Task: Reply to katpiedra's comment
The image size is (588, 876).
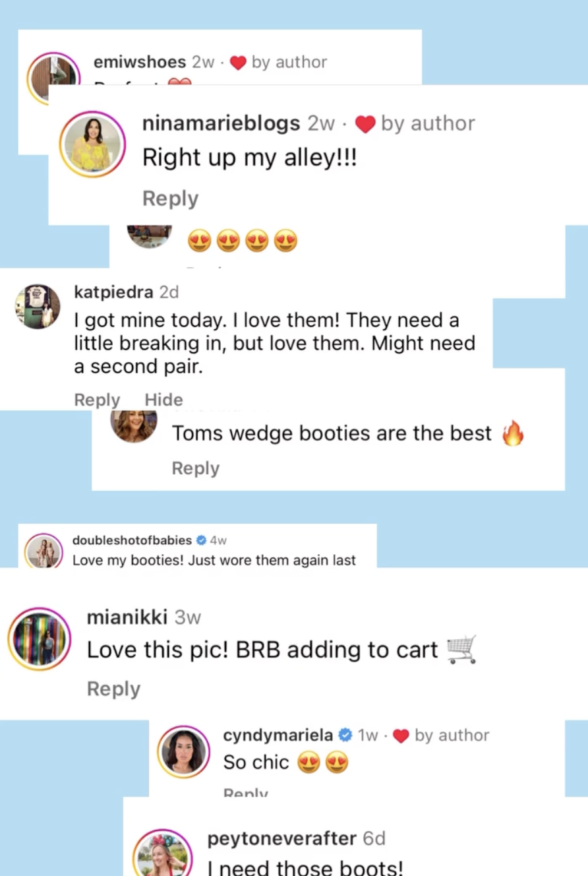Action: [97, 400]
